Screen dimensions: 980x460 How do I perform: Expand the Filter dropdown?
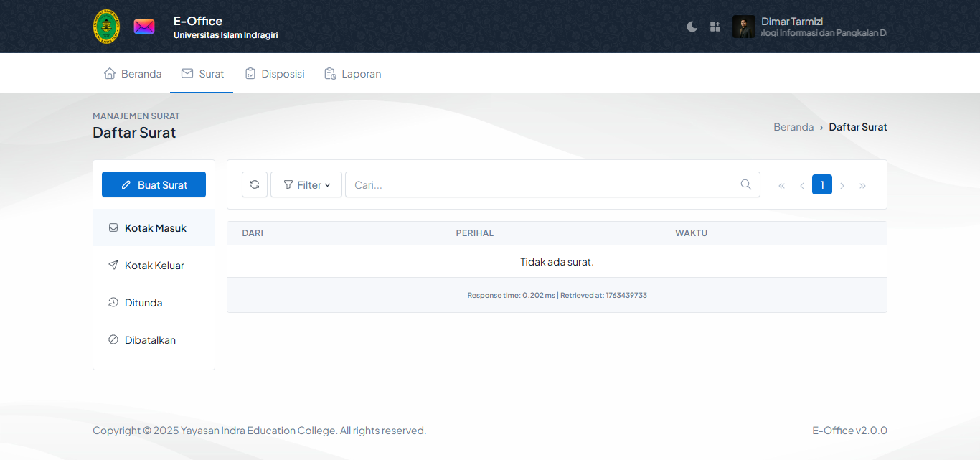tap(306, 184)
